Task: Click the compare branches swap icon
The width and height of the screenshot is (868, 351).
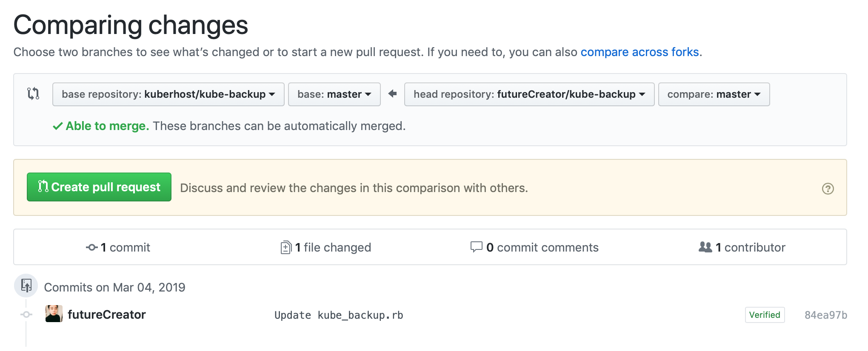Action: pyautogui.click(x=33, y=93)
